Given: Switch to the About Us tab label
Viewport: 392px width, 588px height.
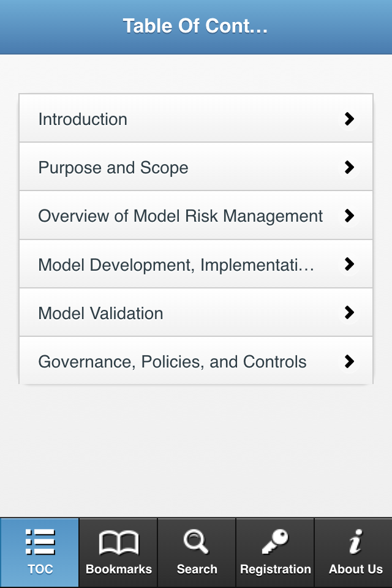Looking at the screenshot, I should point(355,569).
